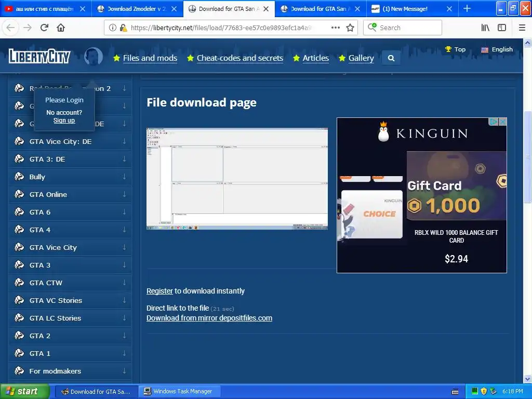Close the New Message tab
The height and width of the screenshot is (399, 532).
[449, 9]
